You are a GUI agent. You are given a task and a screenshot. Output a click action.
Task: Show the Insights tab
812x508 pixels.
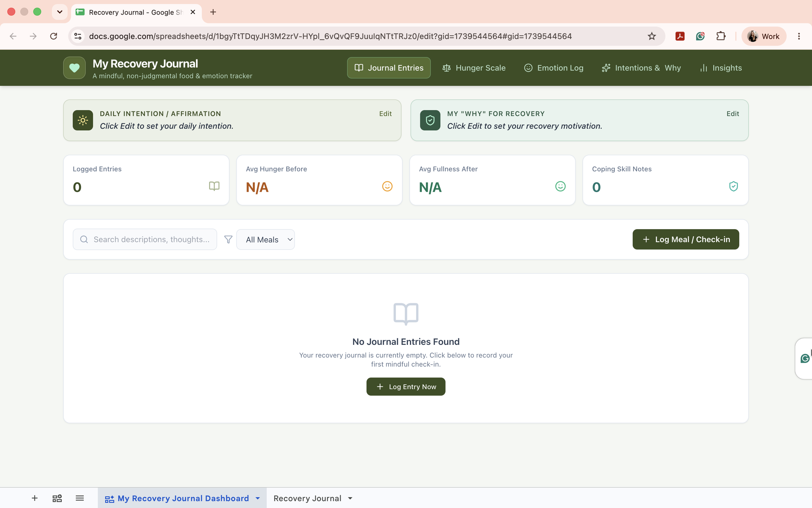721,68
